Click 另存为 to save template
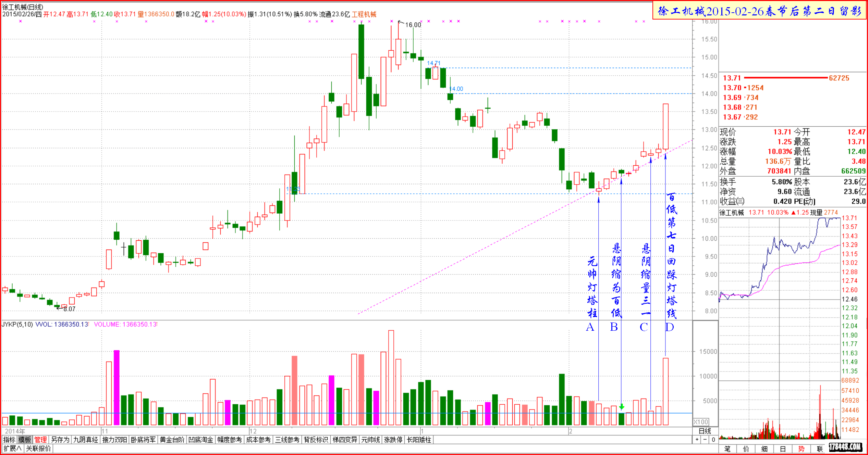868x455 pixels. click(60, 440)
